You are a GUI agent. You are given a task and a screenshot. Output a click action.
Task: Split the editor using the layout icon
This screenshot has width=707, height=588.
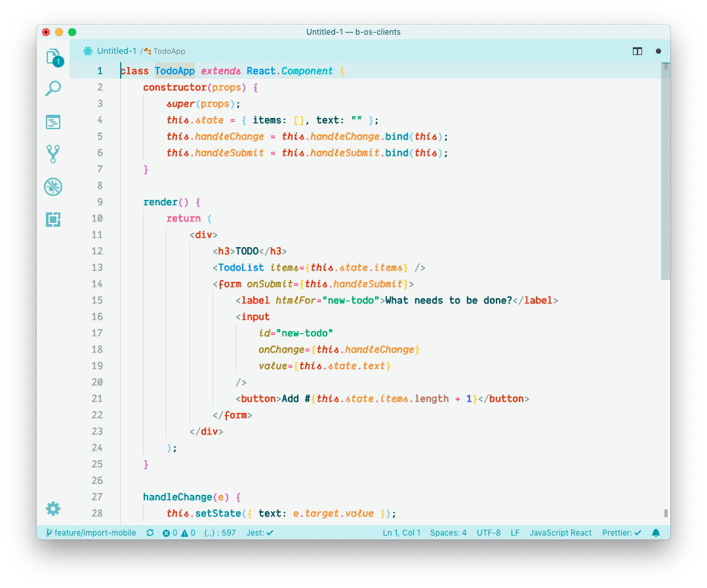pos(637,51)
